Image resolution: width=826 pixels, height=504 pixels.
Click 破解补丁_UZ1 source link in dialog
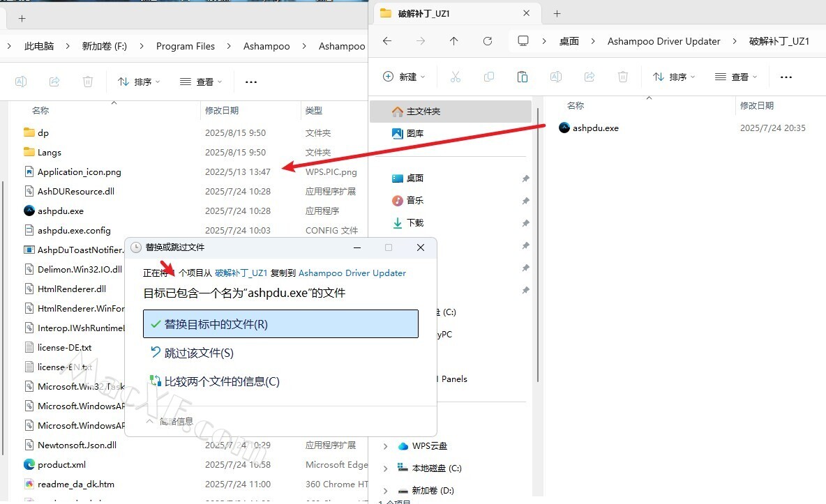[x=241, y=273]
